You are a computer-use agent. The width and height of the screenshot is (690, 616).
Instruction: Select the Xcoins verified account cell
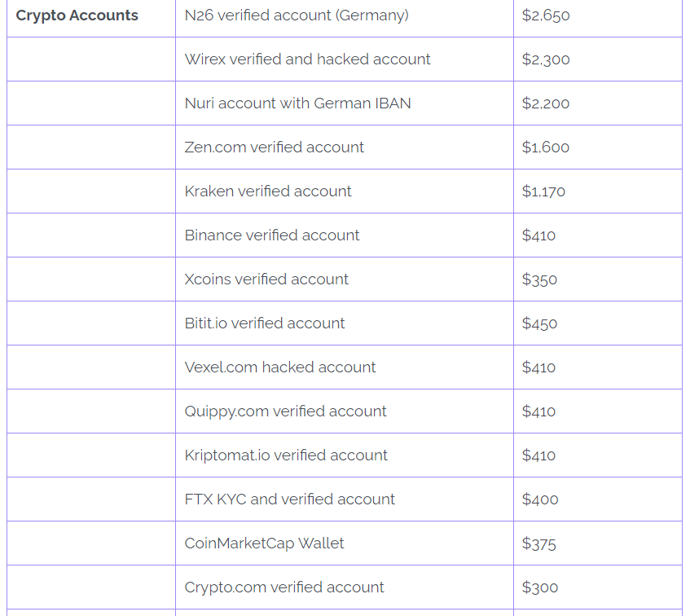[266, 279]
